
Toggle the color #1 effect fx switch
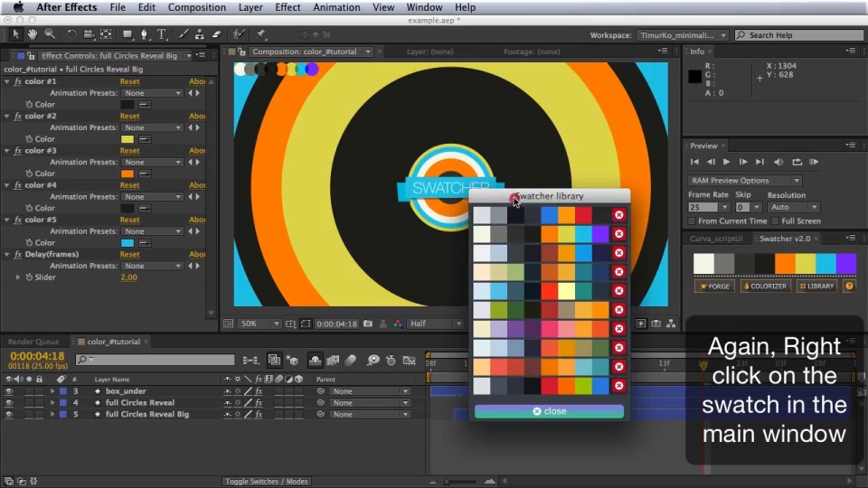coord(18,81)
